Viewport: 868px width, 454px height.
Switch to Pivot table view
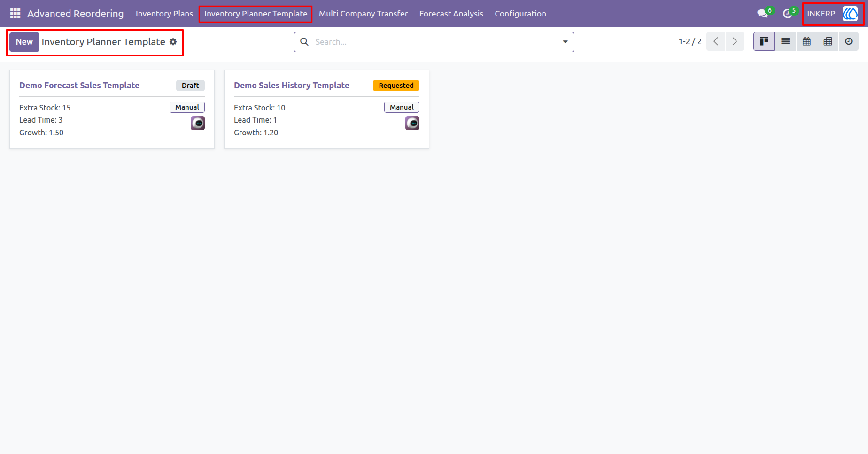click(x=828, y=42)
